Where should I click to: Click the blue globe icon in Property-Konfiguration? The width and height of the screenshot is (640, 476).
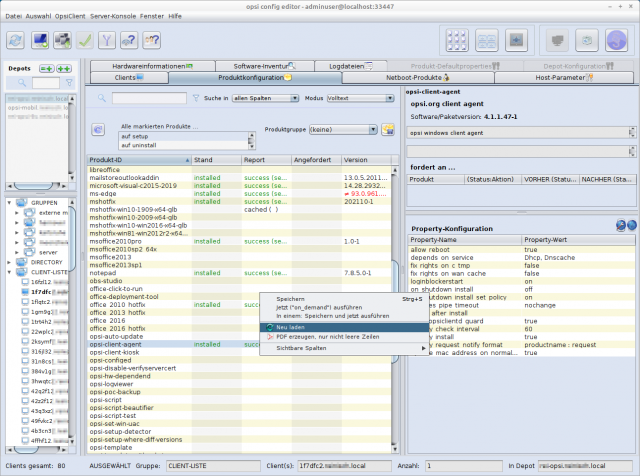point(632,225)
